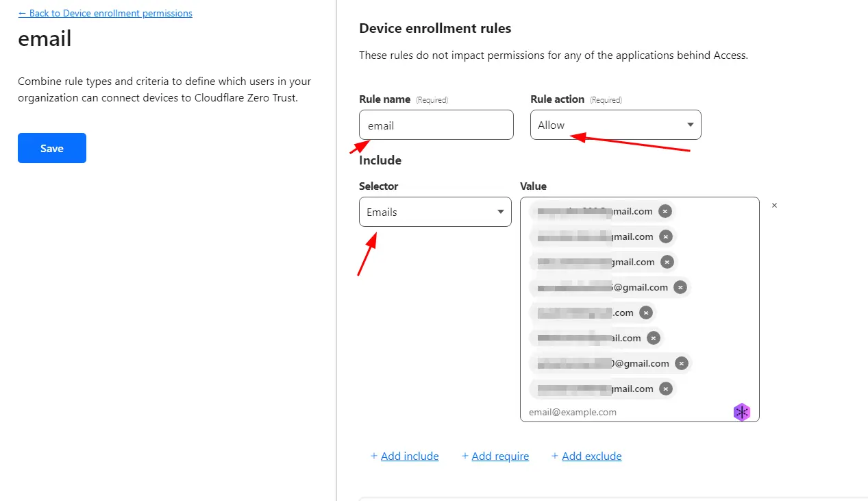
Task: Delete the Include row with X
Action: (774, 205)
